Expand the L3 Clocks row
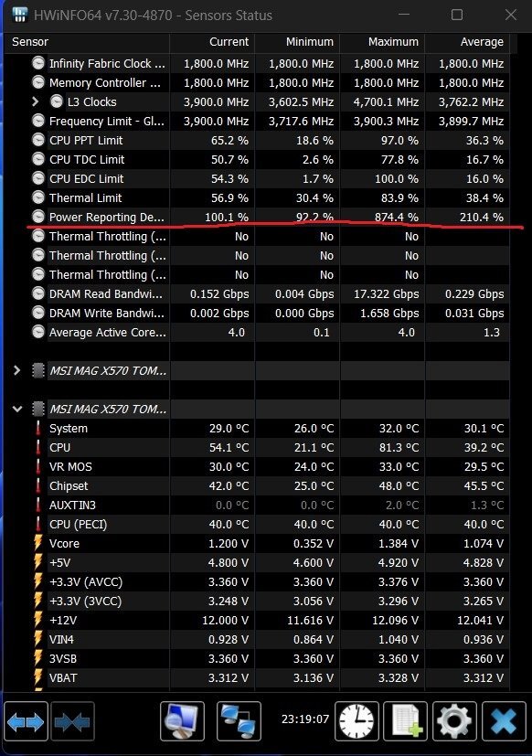 (35, 101)
